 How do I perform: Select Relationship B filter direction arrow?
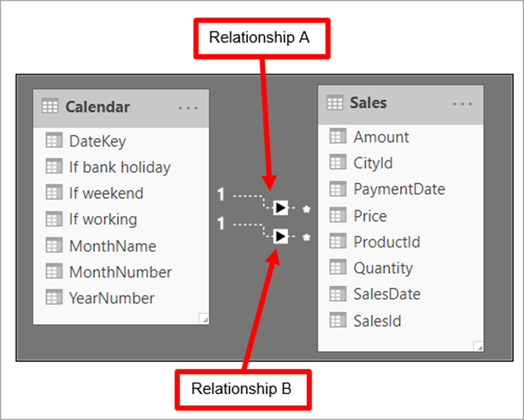pyautogui.click(x=280, y=236)
